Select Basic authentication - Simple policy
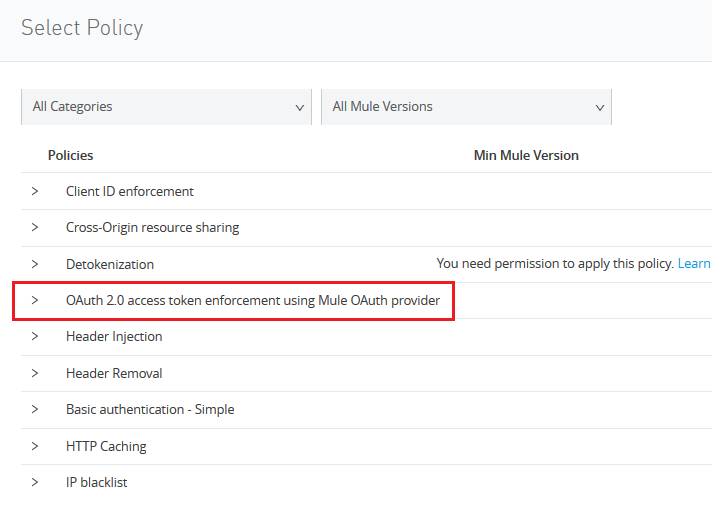 [x=150, y=409]
